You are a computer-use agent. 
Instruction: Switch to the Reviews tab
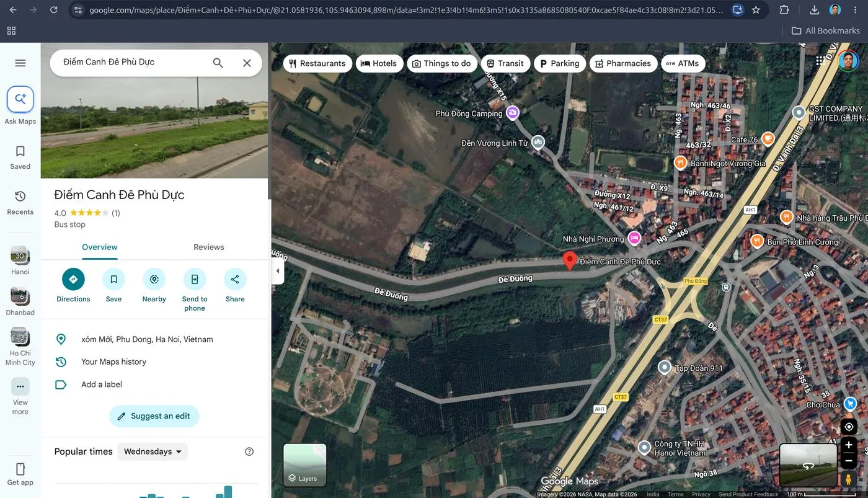[x=208, y=247]
